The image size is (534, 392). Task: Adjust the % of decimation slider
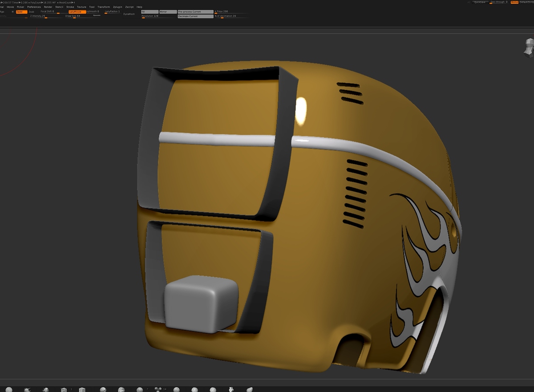pyautogui.click(x=231, y=16)
